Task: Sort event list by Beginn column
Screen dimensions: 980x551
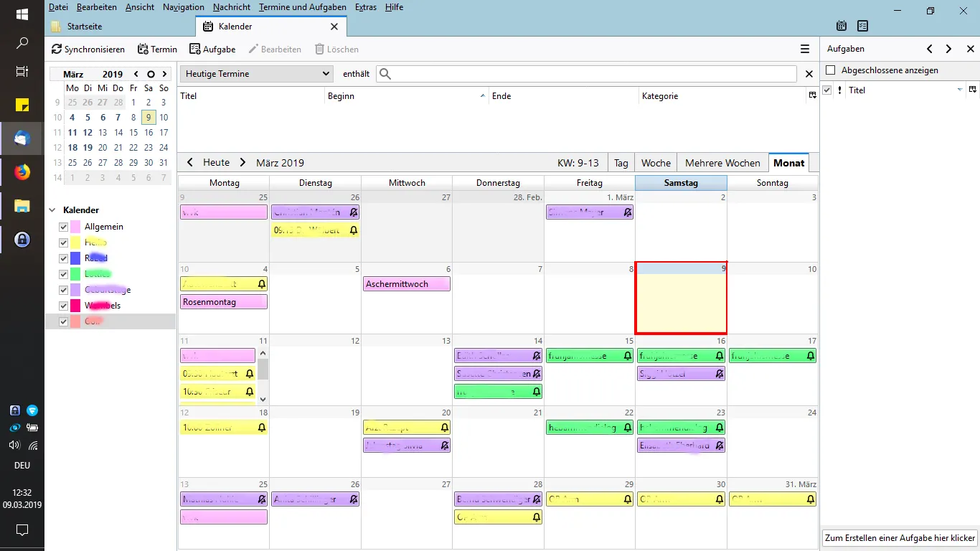Action: pos(406,95)
